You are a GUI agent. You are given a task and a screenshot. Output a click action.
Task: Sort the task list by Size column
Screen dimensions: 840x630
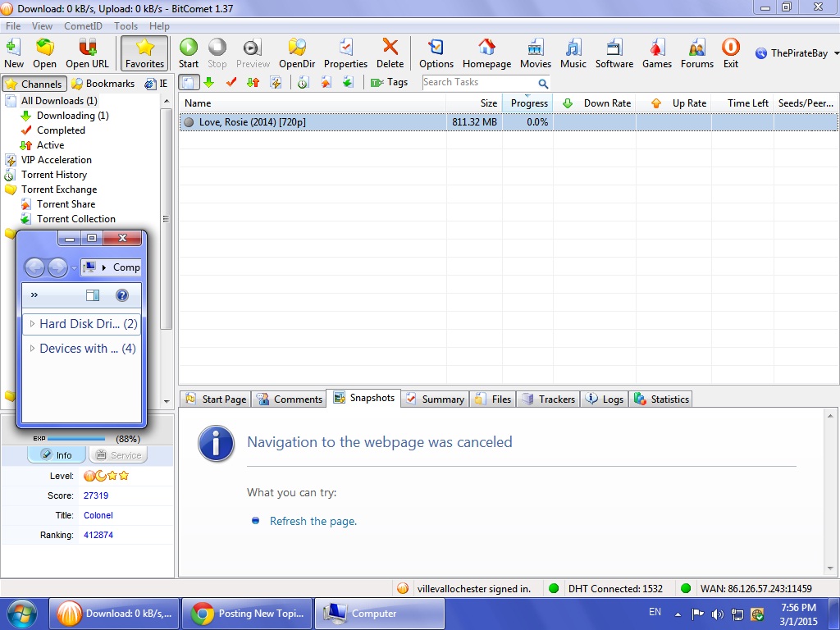(x=473, y=103)
